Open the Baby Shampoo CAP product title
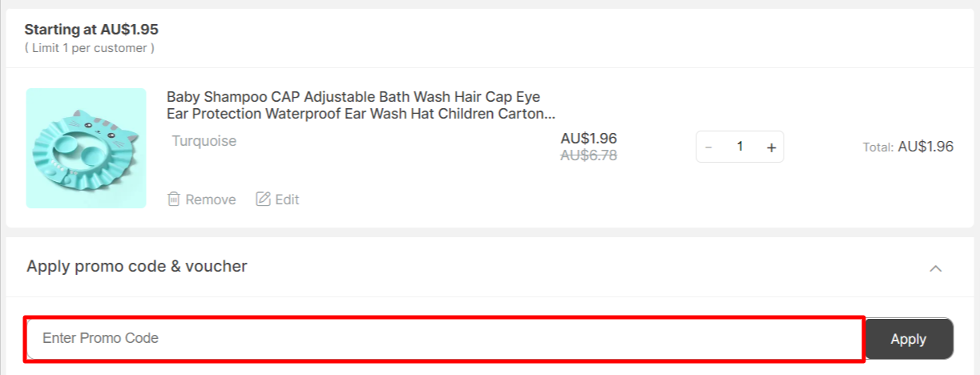This screenshot has height=375, width=980. [x=361, y=105]
